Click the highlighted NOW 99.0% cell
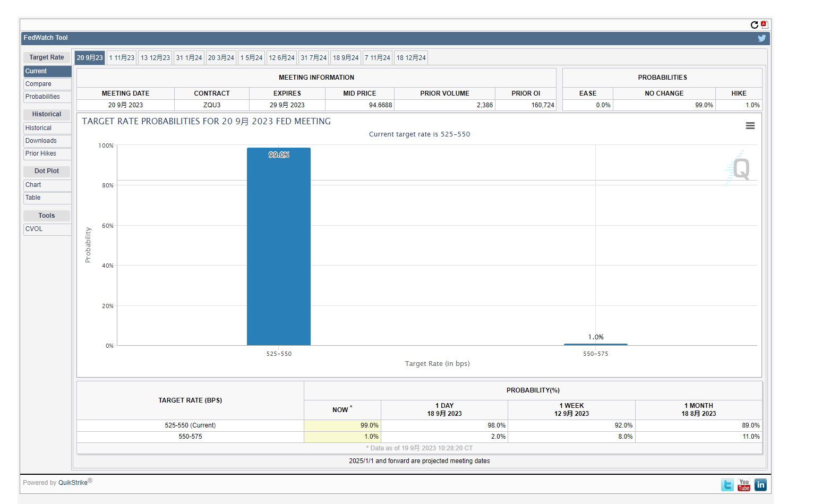 coord(343,425)
